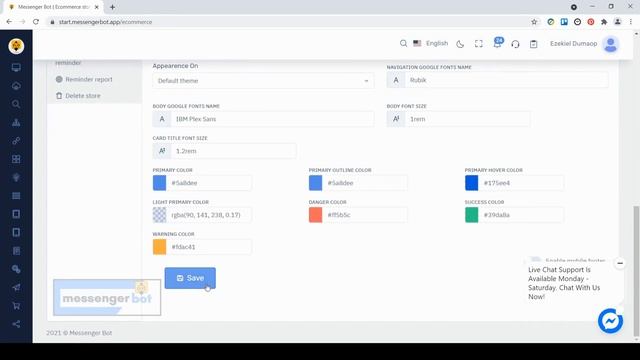Focus the Light Primary Color rgba input

[x=209, y=215]
